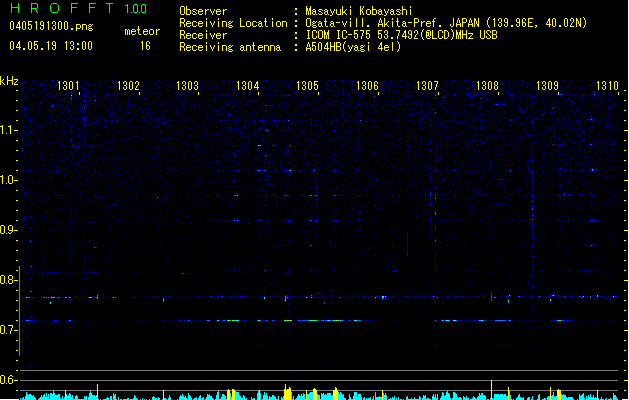Click the 1303 time marker
Screen dimensions: 629x400
[187, 86]
